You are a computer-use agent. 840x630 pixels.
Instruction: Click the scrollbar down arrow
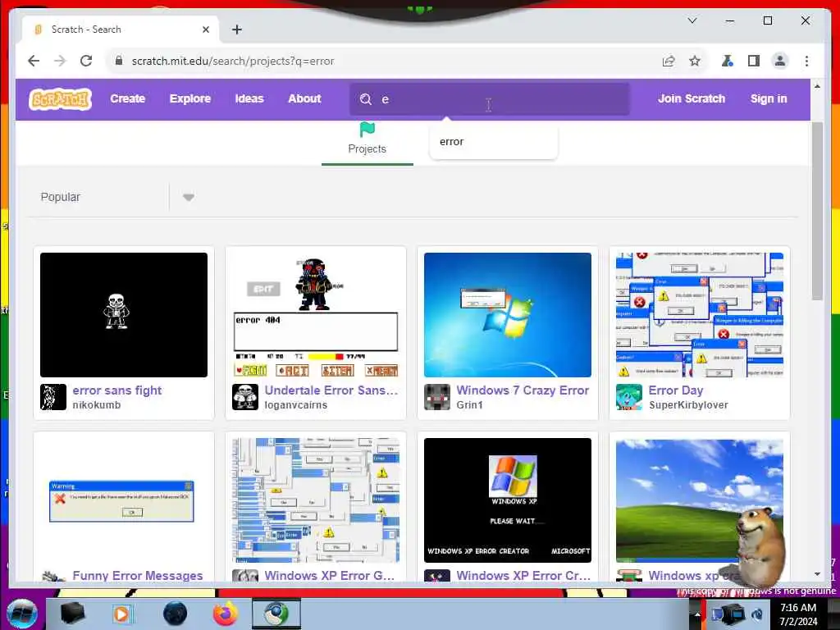click(x=817, y=573)
